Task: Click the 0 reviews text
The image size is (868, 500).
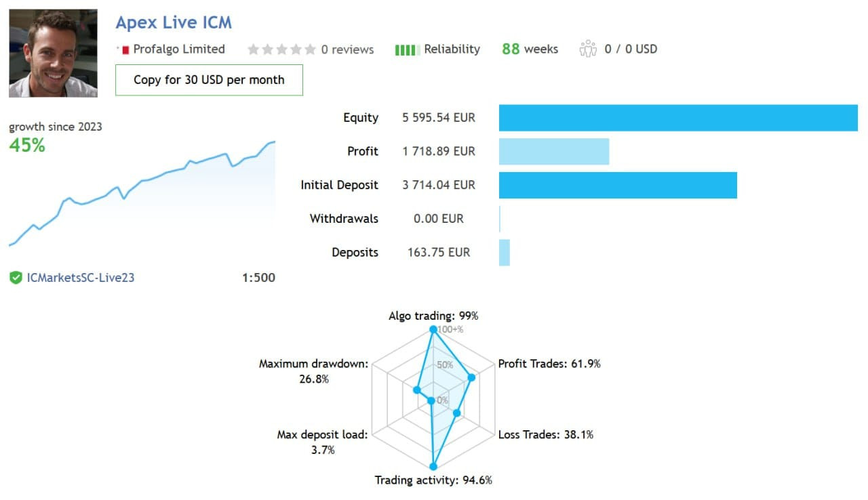Action: point(347,49)
